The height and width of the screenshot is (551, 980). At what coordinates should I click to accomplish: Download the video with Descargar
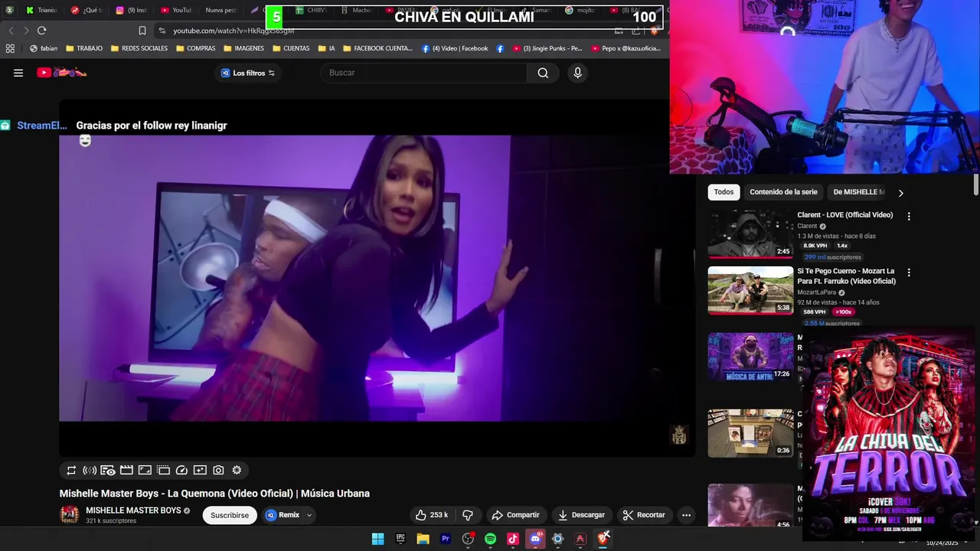point(582,515)
